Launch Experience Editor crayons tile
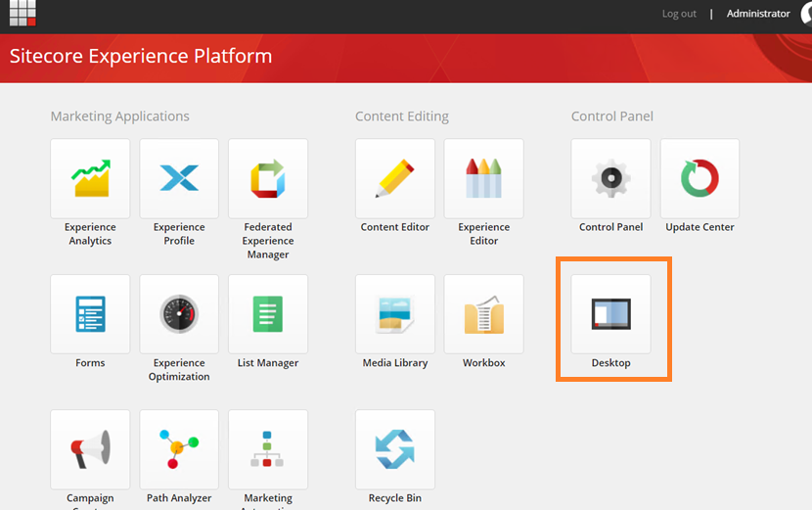Screen dimensions: 812x510 [483, 178]
